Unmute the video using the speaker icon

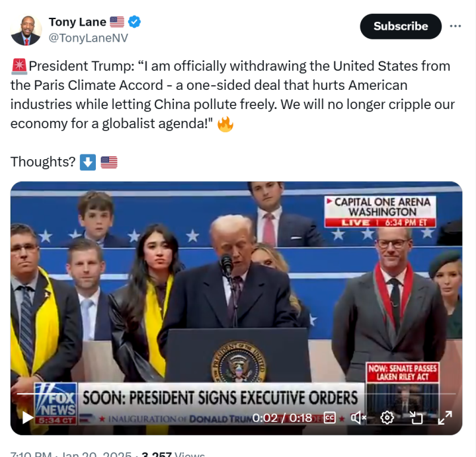pos(358,418)
